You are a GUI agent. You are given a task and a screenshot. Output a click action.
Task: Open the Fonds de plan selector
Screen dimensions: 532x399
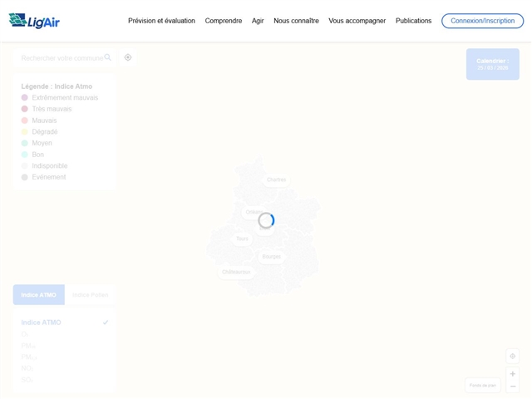[482, 385]
